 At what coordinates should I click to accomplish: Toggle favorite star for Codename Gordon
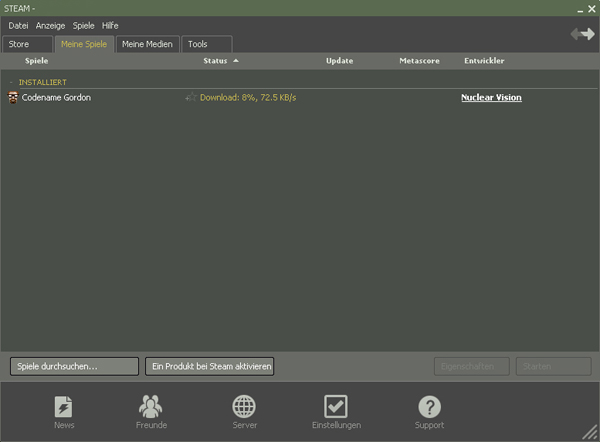pos(191,97)
